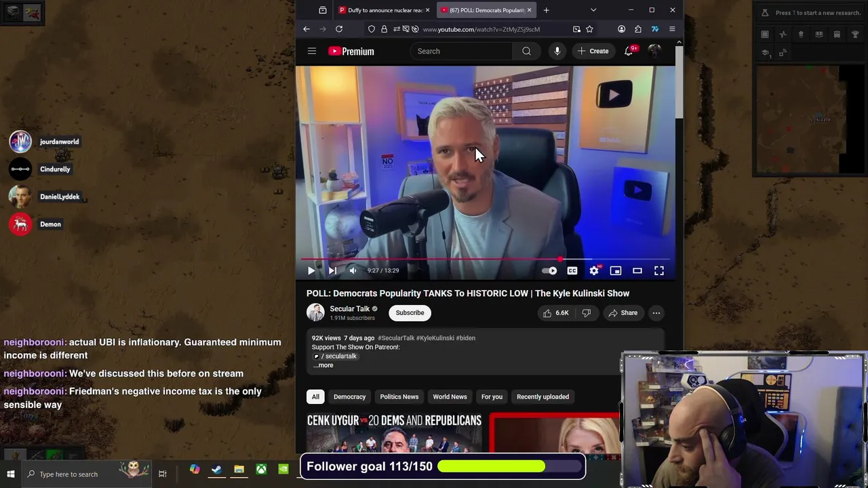Open File Explorer from taskbar
Image resolution: width=868 pixels, height=488 pixels.
pos(239,470)
